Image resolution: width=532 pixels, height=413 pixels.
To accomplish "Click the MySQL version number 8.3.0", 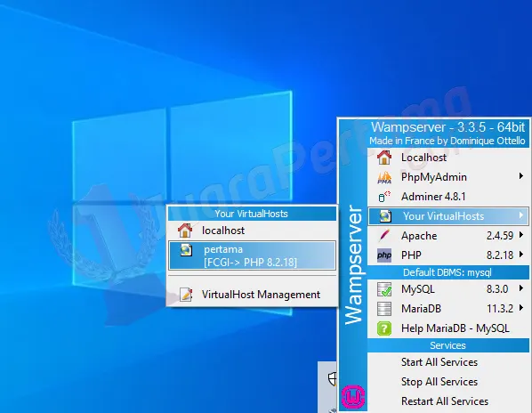I will coord(497,289).
